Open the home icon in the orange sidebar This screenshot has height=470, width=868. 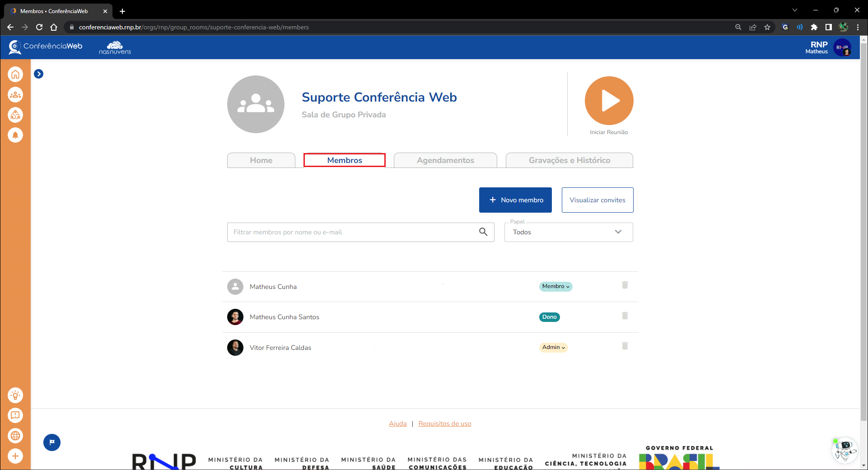click(15, 74)
